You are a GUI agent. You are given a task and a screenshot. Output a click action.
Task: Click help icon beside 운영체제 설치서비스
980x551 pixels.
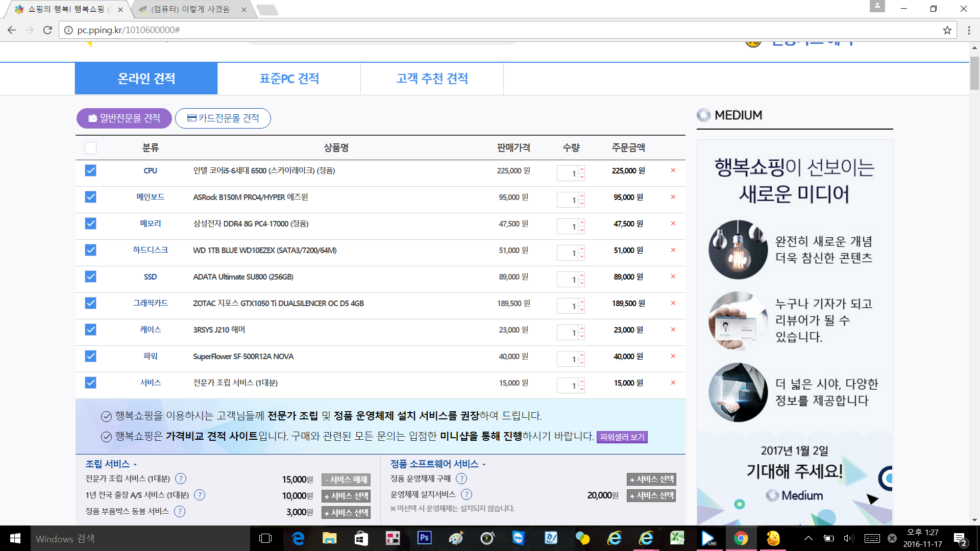[x=467, y=494]
